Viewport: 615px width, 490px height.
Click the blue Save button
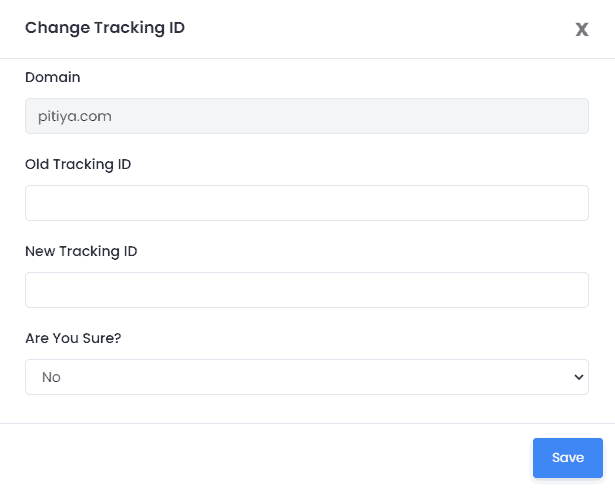click(x=568, y=458)
